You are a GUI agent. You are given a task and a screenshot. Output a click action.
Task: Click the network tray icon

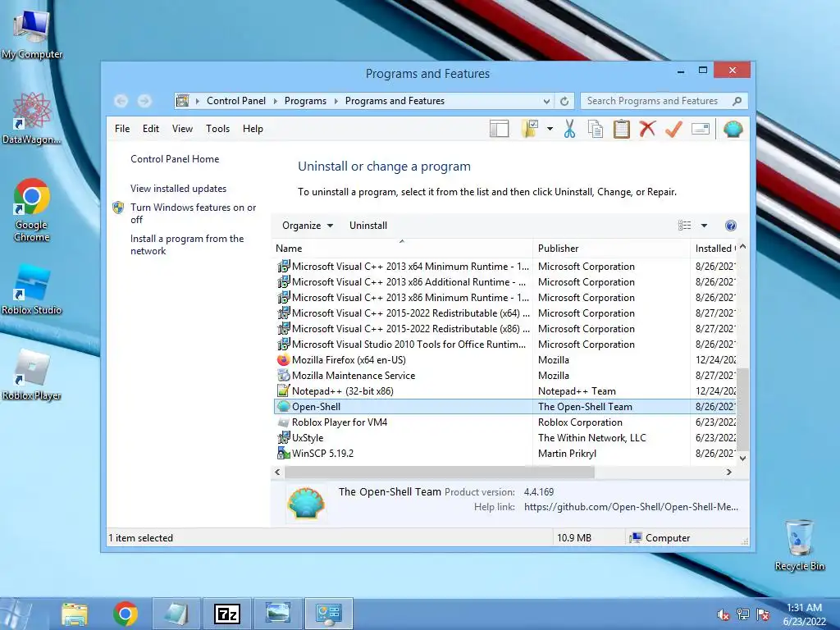743,615
